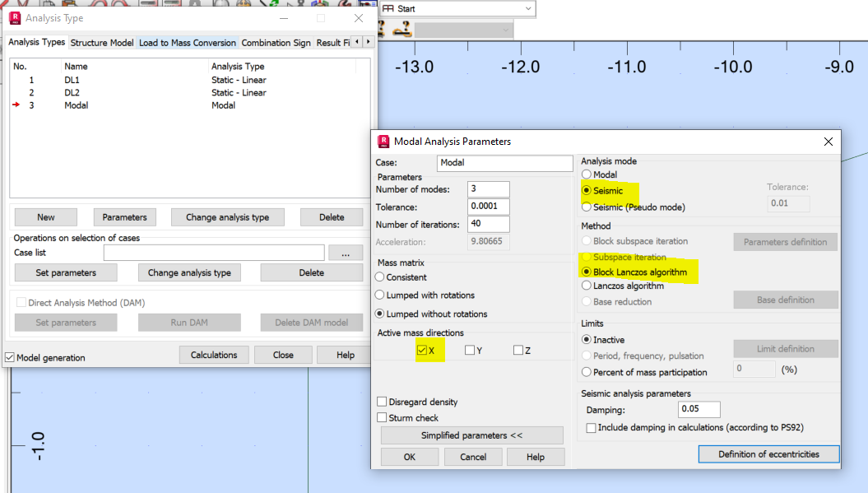The height and width of the screenshot is (493, 868).
Task: Click the Calculations button
Action: click(214, 355)
